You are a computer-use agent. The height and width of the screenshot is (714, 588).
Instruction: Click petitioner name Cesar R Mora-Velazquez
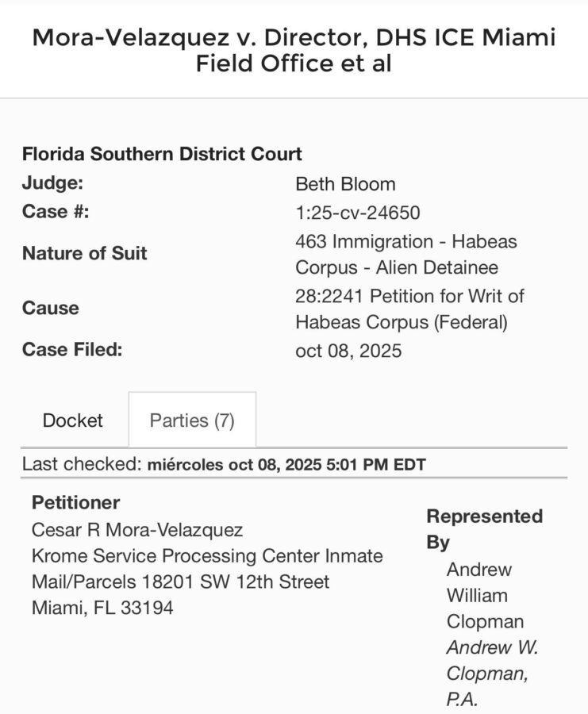137,529
